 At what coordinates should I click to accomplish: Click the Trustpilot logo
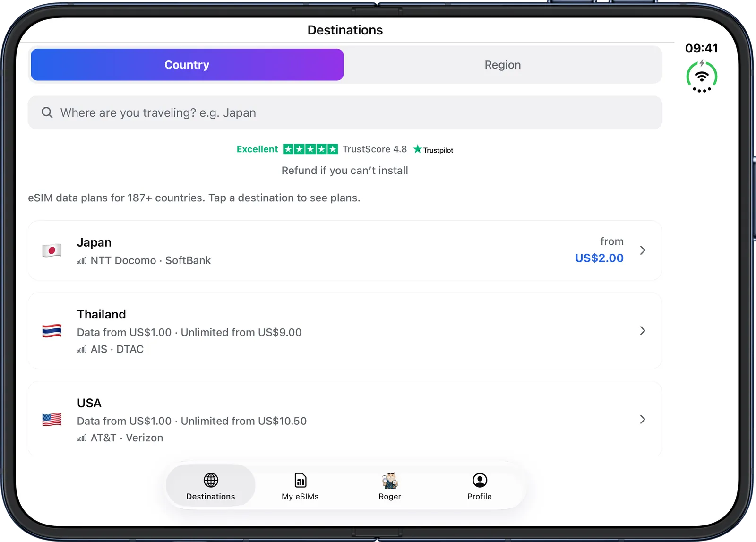(x=433, y=150)
